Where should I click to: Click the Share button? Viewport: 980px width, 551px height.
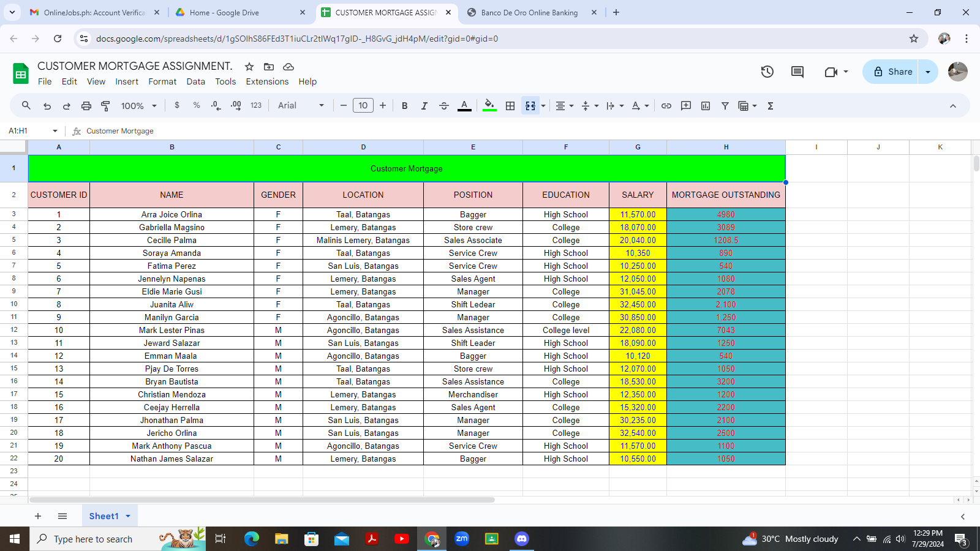(892, 72)
